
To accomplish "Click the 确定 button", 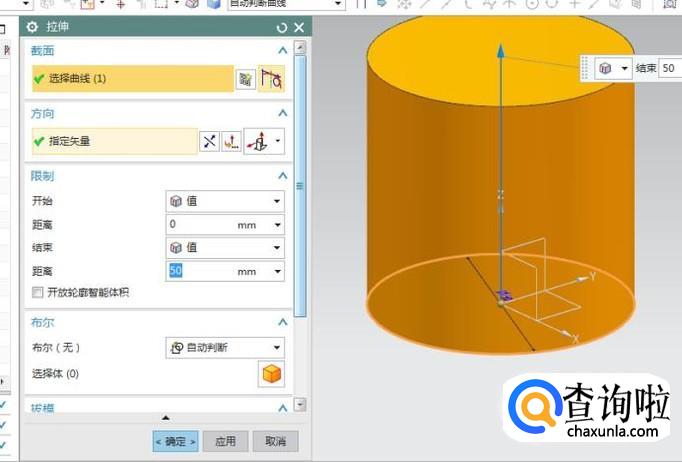I will pos(176,441).
